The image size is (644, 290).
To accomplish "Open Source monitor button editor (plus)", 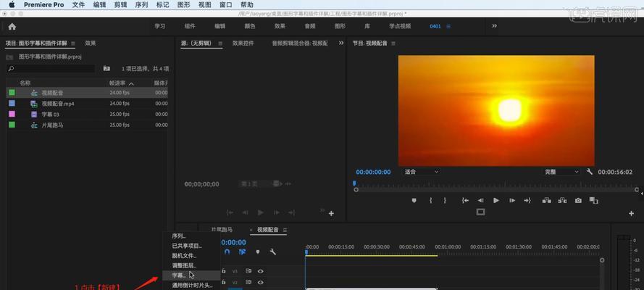I will [x=331, y=214].
